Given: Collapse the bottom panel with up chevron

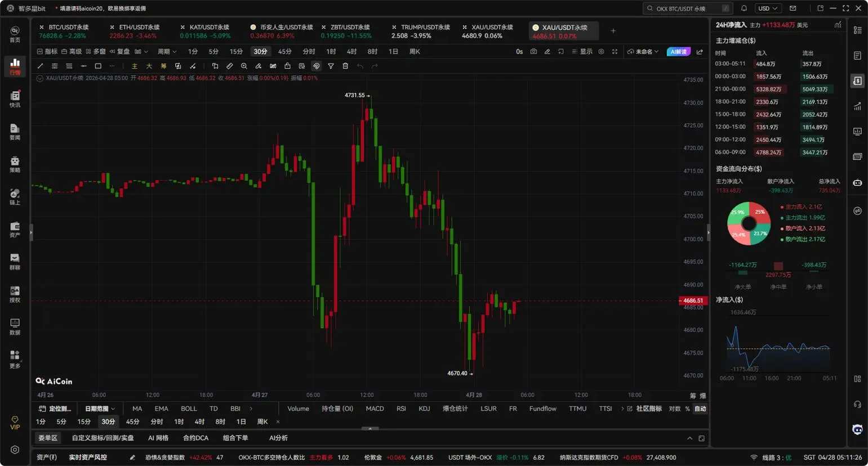Looking at the screenshot, I should (x=689, y=438).
